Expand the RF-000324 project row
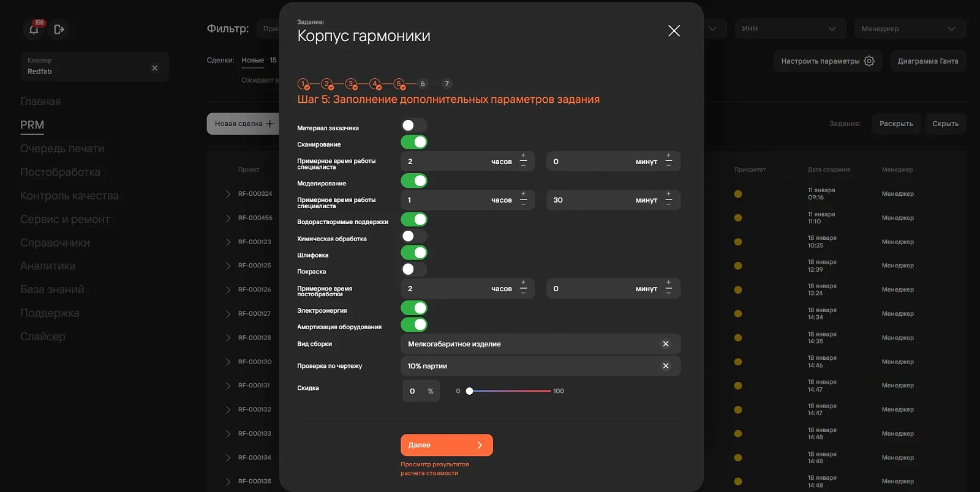 coord(228,194)
